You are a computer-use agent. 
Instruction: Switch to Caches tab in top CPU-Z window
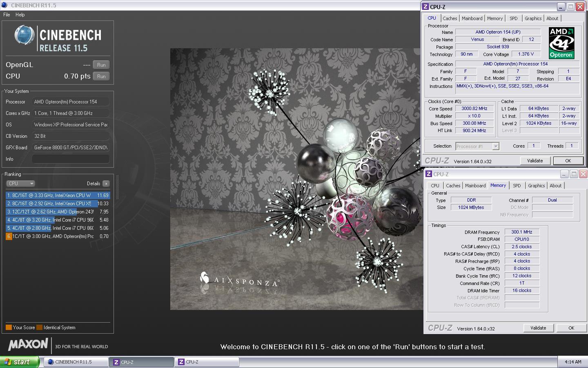[x=450, y=18]
